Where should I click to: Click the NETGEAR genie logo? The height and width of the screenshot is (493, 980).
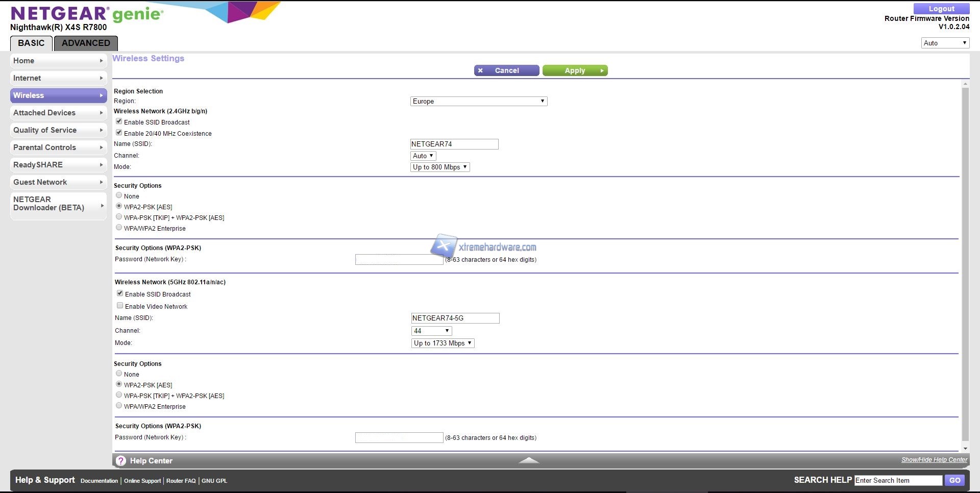[x=87, y=14]
